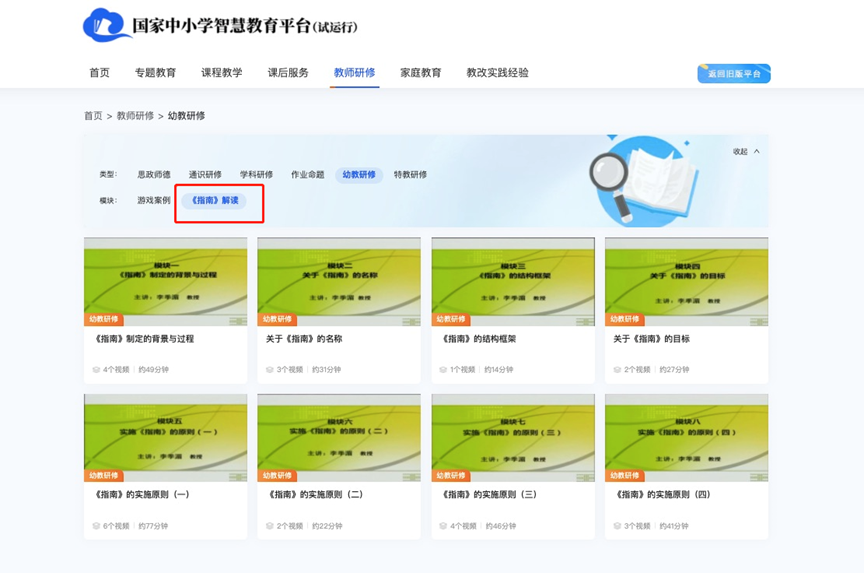This screenshot has width=864, height=573.
Task: Click the 幼教研修 badge on 模块二 card
Action: click(278, 320)
